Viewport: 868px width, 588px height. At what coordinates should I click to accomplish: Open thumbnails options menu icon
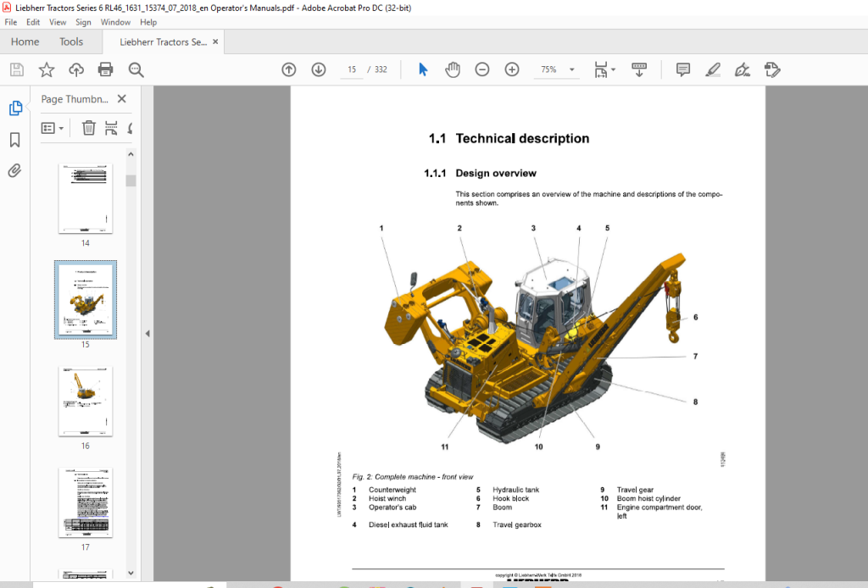pyautogui.click(x=52, y=128)
